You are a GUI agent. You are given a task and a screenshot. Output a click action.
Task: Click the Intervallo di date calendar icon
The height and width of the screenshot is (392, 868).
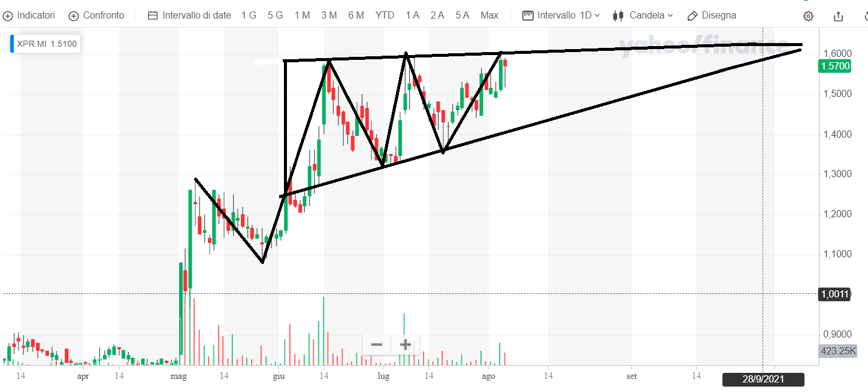tap(153, 16)
